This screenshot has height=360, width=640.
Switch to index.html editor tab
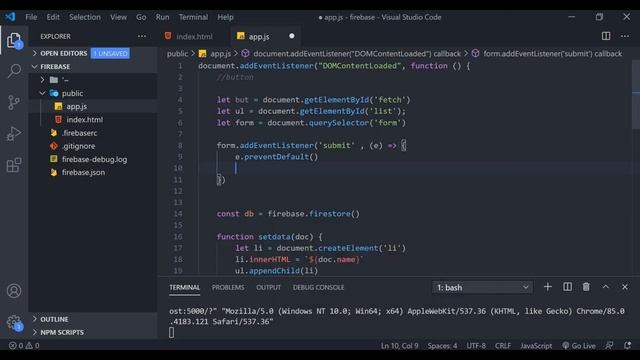(x=194, y=36)
